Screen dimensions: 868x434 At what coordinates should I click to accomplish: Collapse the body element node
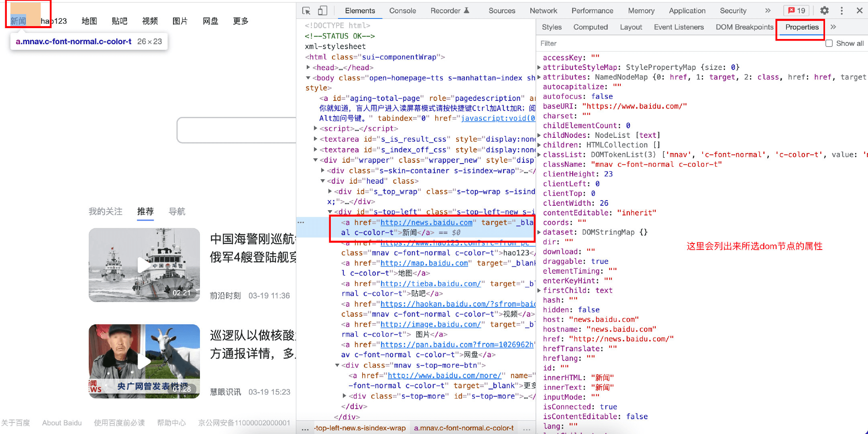[x=308, y=78]
